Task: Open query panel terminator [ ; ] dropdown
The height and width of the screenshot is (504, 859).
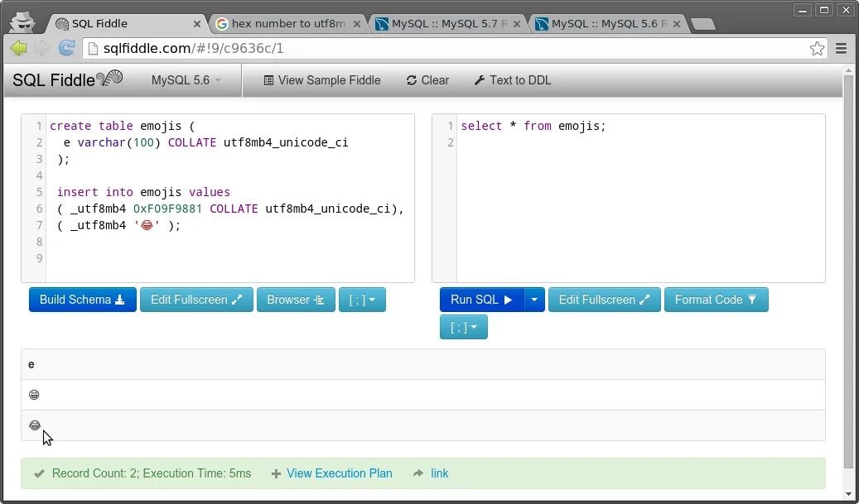Action: tap(464, 327)
